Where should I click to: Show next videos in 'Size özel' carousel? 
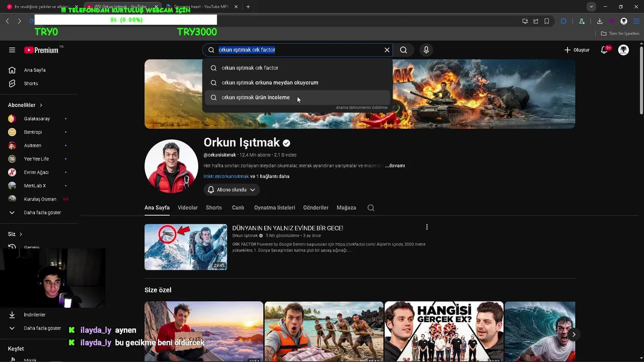pyautogui.click(x=574, y=334)
